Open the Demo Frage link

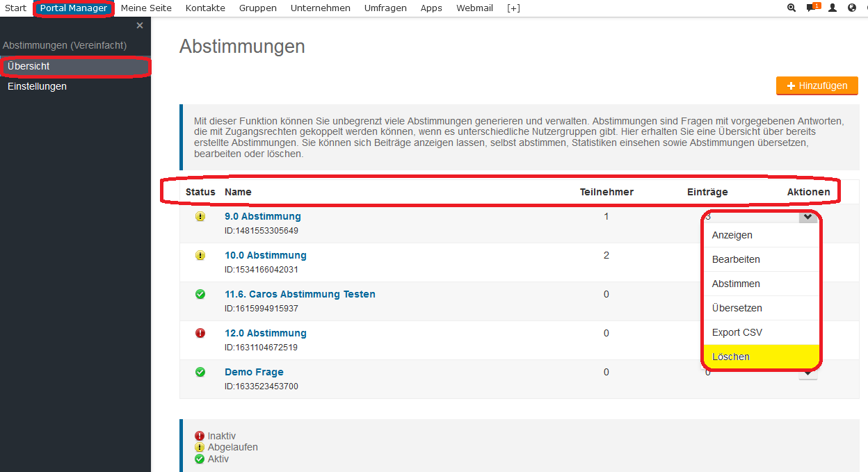[x=254, y=372]
